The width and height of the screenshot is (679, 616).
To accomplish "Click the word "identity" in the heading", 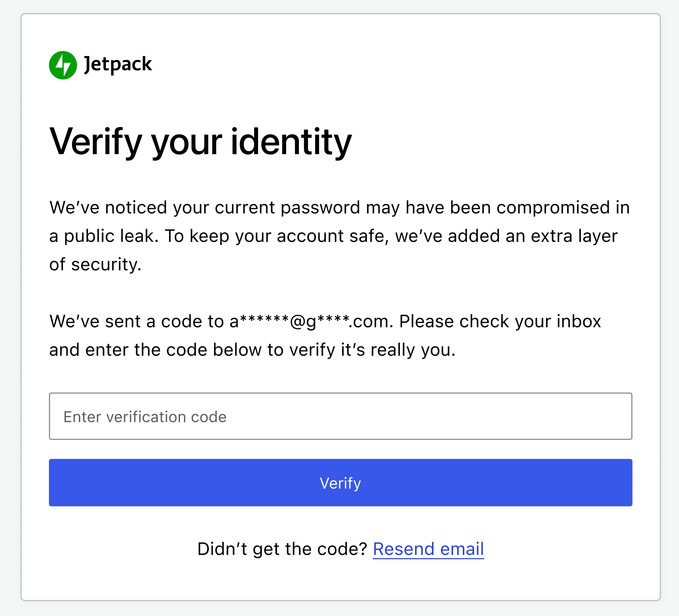I will 291,142.
